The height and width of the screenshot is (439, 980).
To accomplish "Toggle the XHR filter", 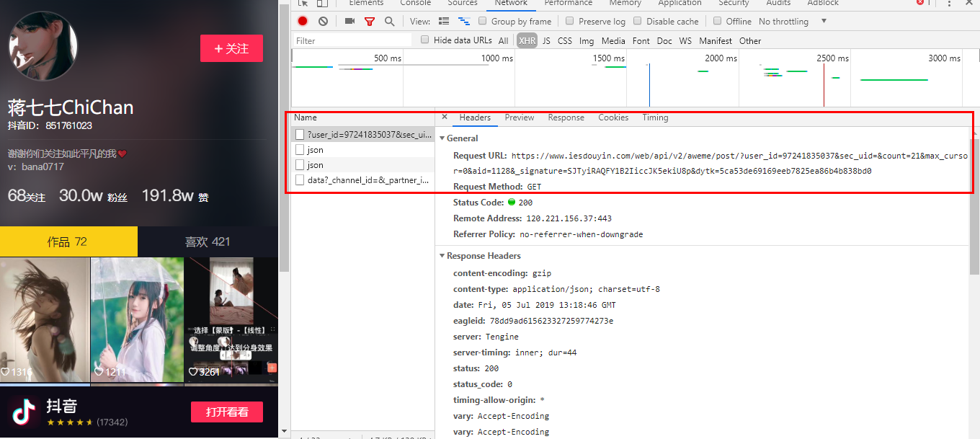I will click(x=527, y=41).
